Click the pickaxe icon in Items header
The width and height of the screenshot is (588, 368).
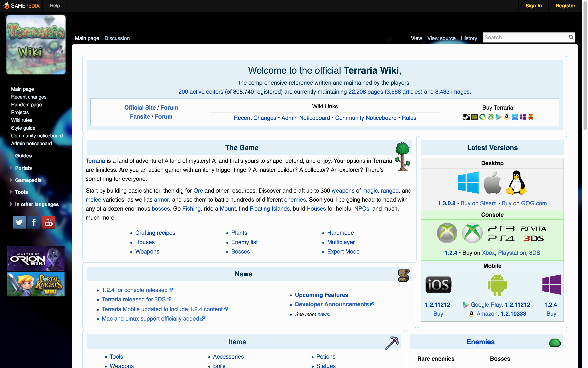[392, 343]
